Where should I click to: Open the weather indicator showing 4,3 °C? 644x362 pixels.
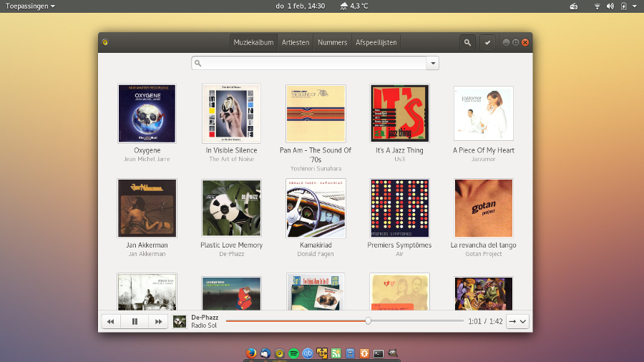tap(354, 6)
